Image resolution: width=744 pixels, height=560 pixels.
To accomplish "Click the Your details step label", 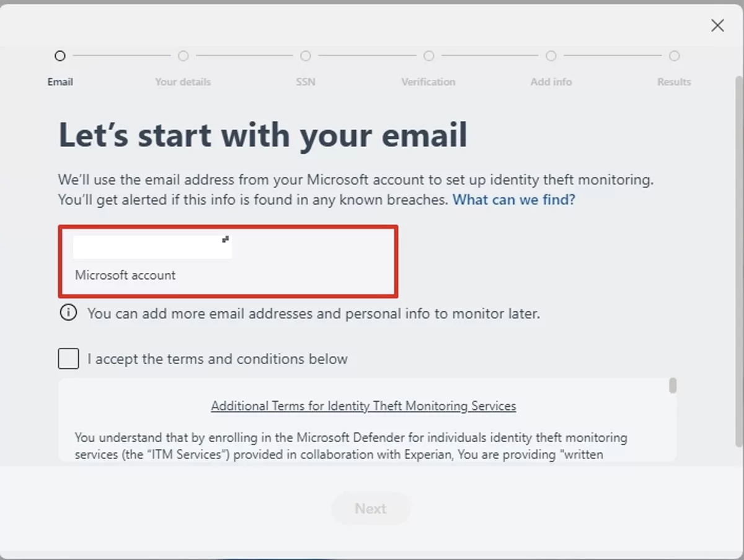I will pyautogui.click(x=183, y=82).
